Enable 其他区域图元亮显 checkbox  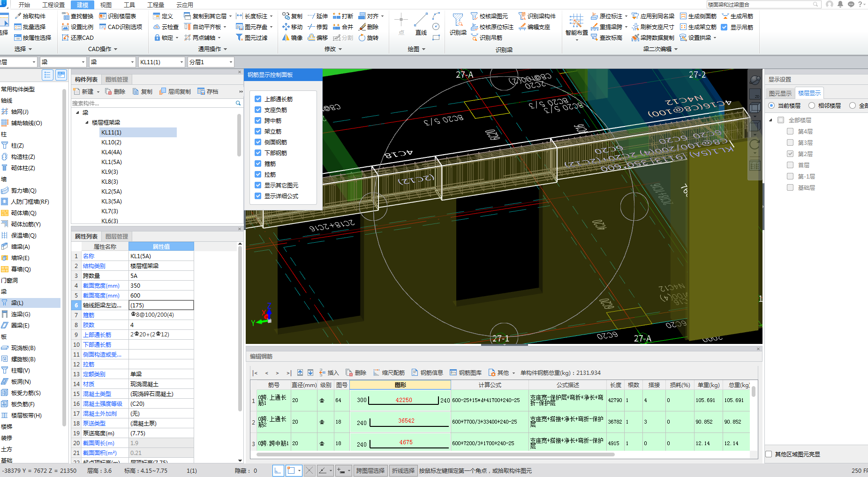769,454
